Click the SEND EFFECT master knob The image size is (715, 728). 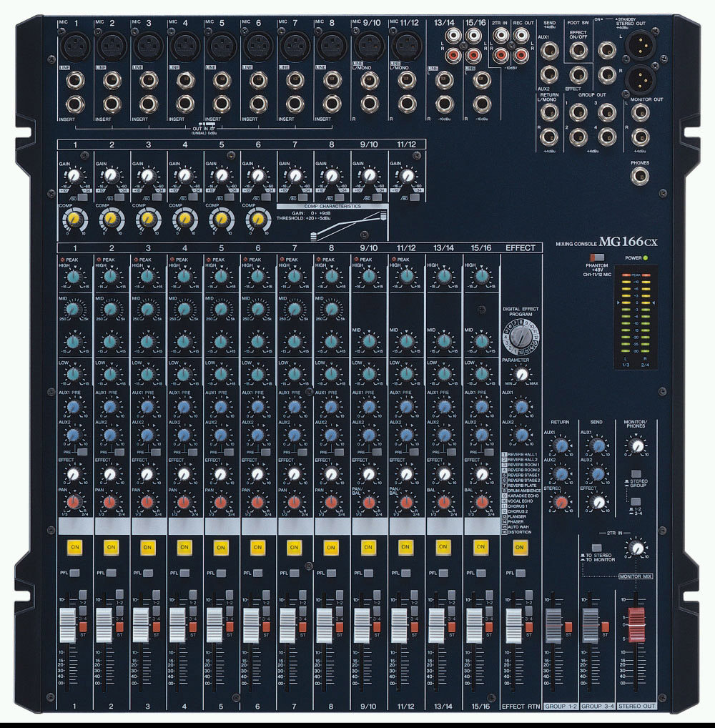598,502
